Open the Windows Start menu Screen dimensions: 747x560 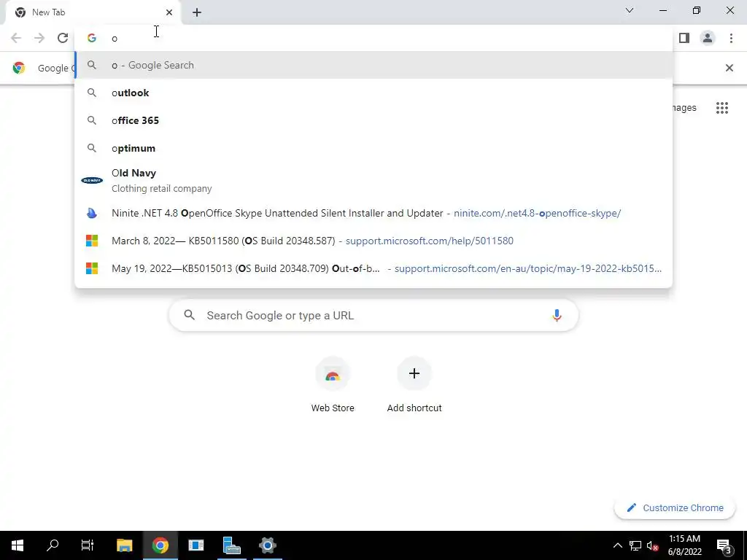18,545
